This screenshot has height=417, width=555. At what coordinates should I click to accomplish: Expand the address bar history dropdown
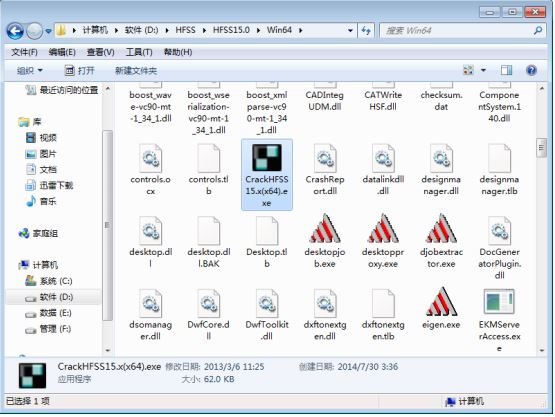(x=350, y=31)
